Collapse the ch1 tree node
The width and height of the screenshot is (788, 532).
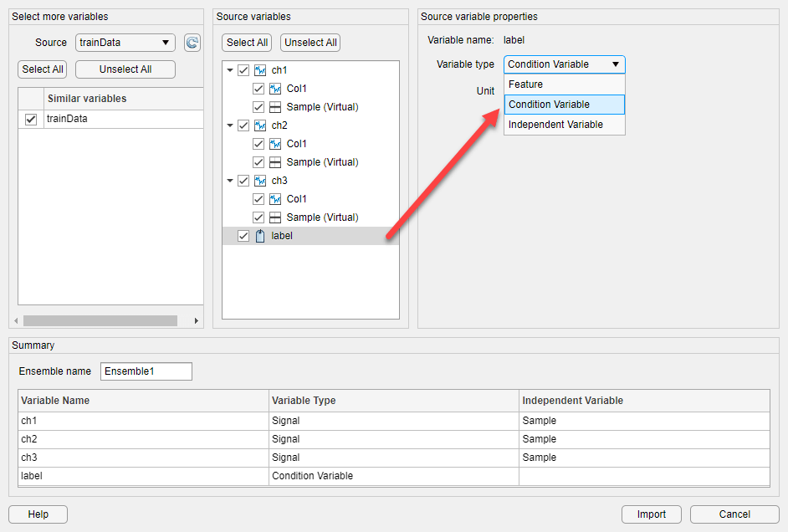pyautogui.click(x=230, y=70)
